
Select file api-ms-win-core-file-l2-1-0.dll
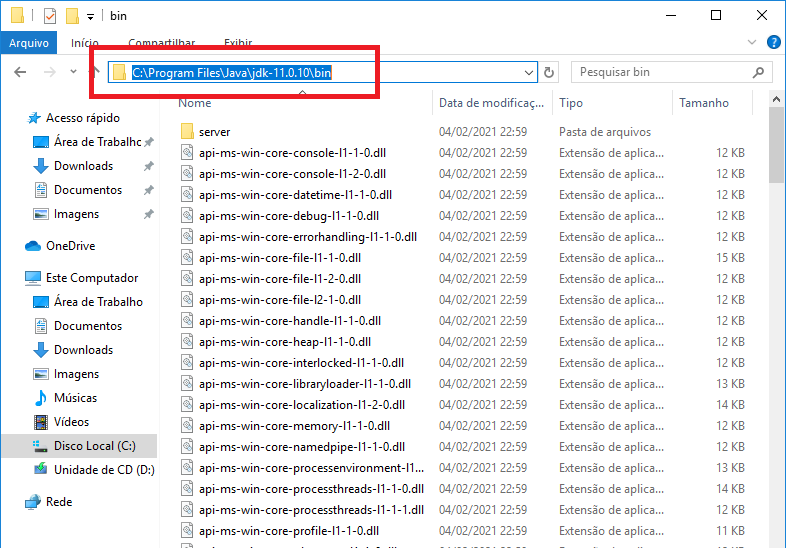(x=280, y=300)
